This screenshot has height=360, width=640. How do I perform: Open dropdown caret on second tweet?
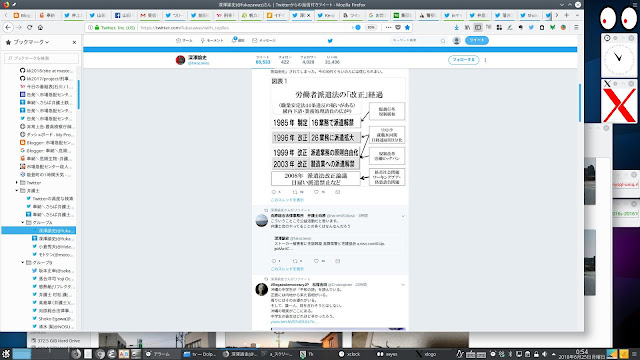[403, 216]
